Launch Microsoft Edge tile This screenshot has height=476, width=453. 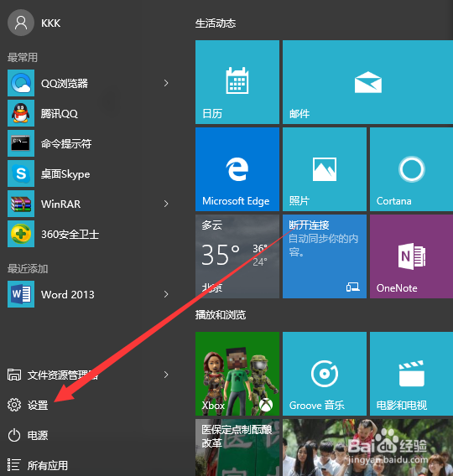(x=237, y=169)
